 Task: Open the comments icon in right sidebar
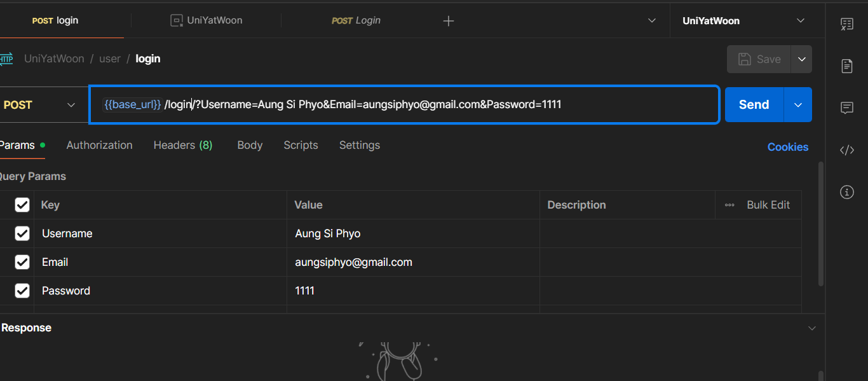846,108
